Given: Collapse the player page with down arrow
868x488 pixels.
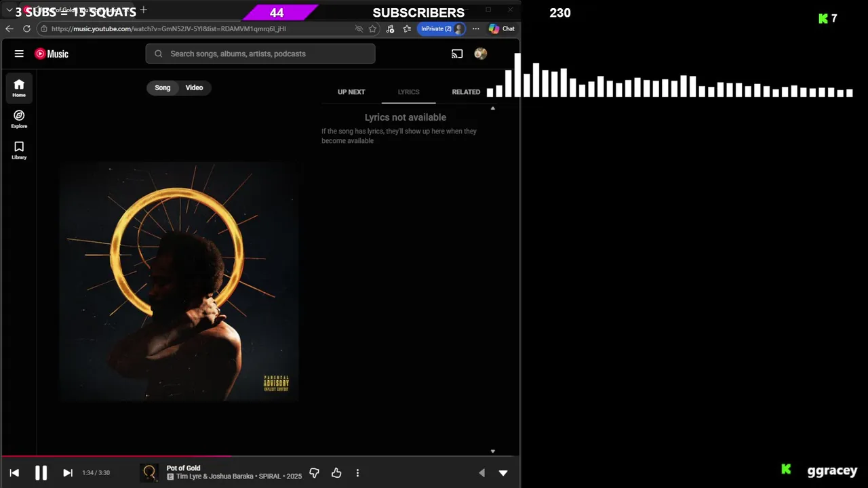Looking at the screenshot, I should coord(503,473).
